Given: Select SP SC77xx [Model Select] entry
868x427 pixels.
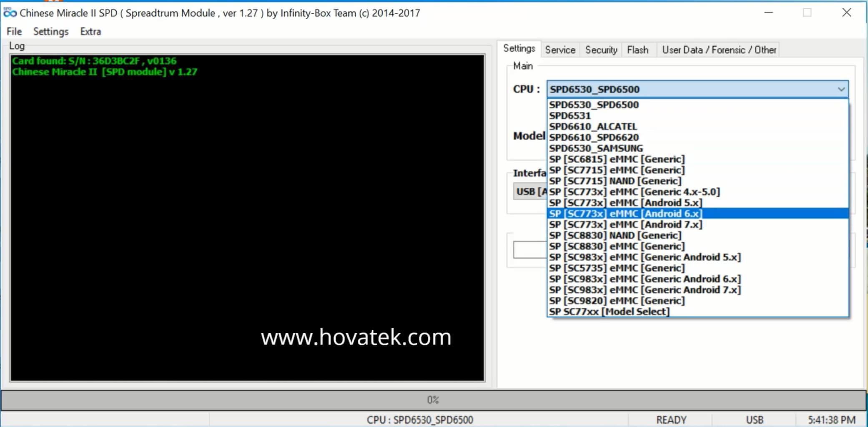Looking at the screenshot, I should (x=697, y=311).
